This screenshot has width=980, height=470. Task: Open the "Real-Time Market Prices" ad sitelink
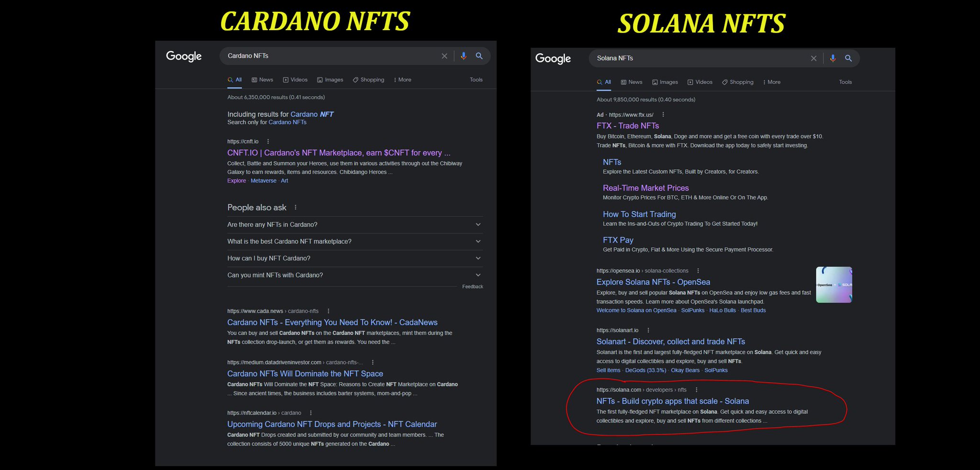pyautogui.click(x=646, y=188)
